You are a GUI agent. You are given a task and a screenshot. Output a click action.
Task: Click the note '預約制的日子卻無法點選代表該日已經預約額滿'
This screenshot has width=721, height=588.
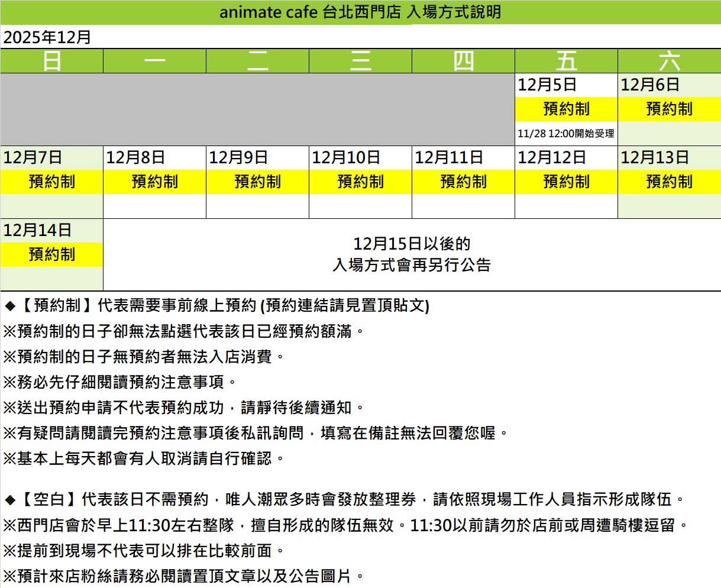185,331
